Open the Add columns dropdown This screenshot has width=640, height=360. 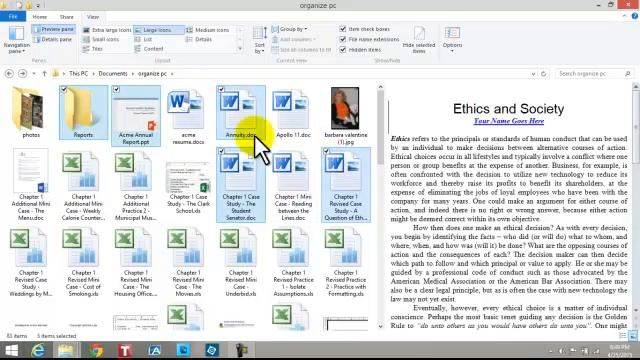click(x=294, y=39)
